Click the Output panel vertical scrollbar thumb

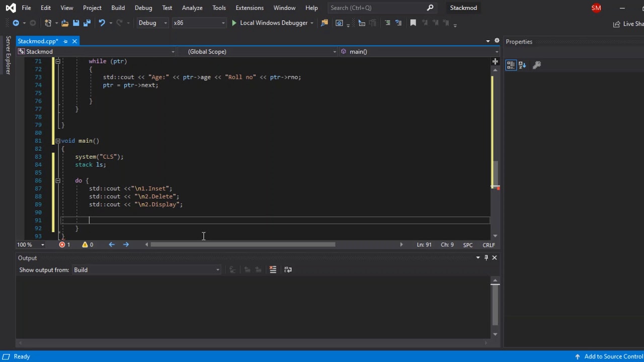click(x=495, y=304)
